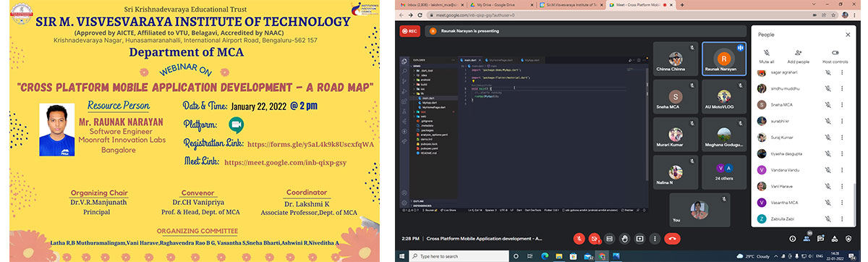Image resolution: width=868 pixels, height=262 pixels.
Task: Mute participant Sneha MCA in list
Action: [x=828, y=104]
